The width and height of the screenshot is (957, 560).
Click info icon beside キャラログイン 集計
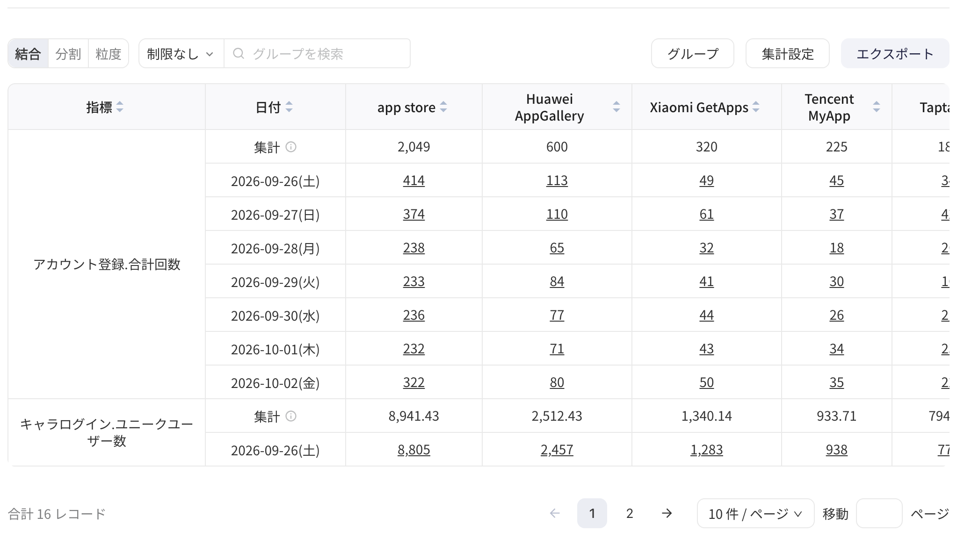click(x=291, y=416)
